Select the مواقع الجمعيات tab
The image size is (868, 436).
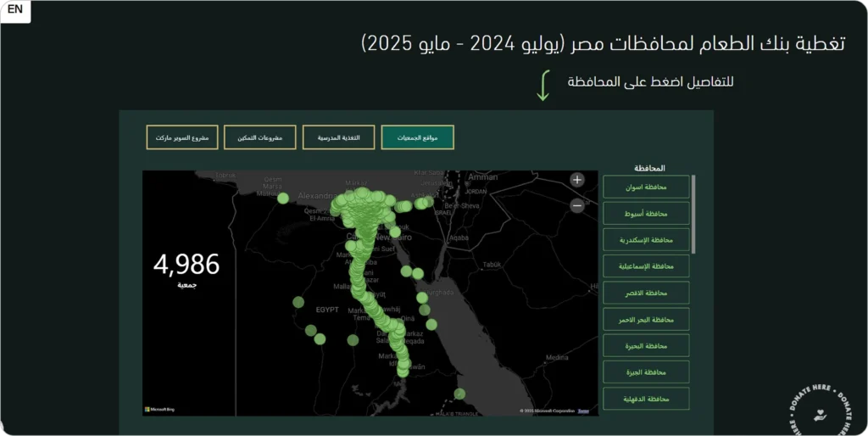[417, 137]
